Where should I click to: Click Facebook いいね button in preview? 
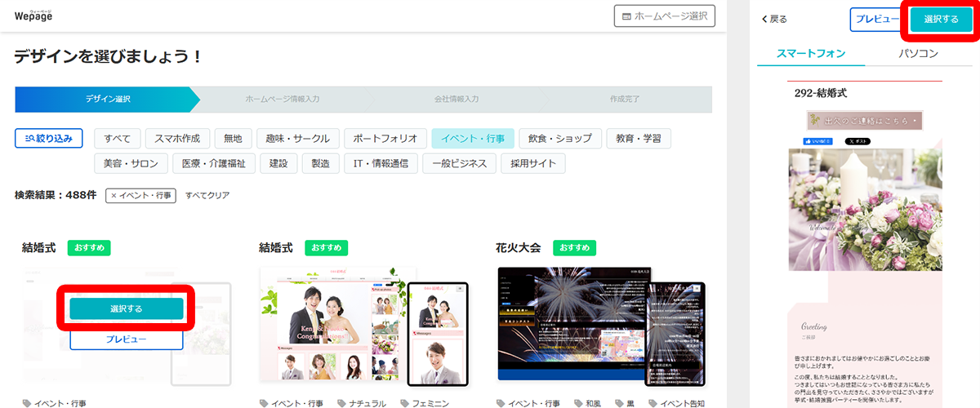pos(818,141)
